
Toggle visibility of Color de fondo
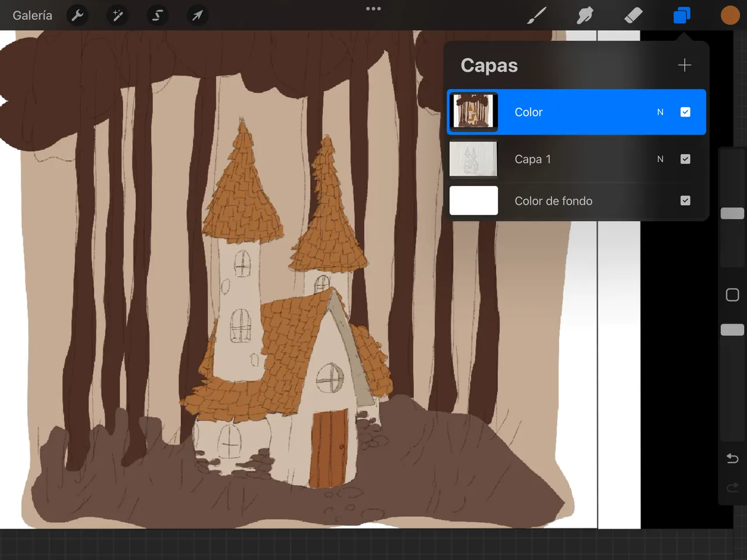pyautogui.click(x=685, y=201)
